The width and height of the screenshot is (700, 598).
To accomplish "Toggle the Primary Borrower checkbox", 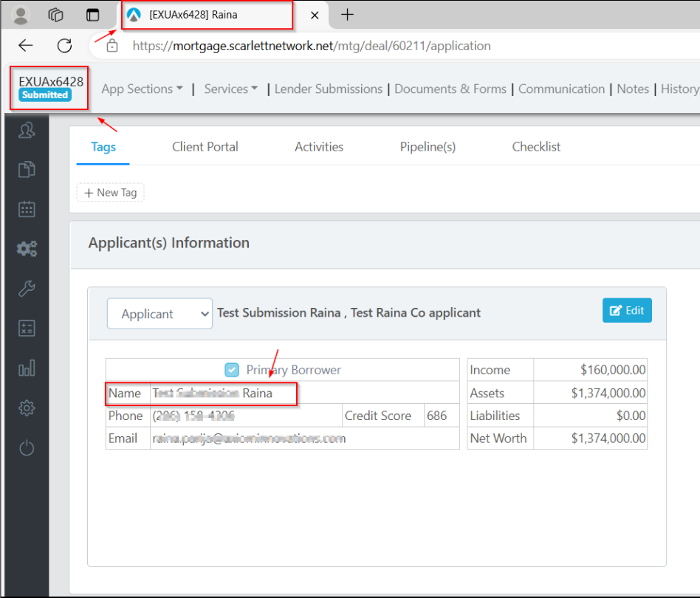I will click(232, 370).
